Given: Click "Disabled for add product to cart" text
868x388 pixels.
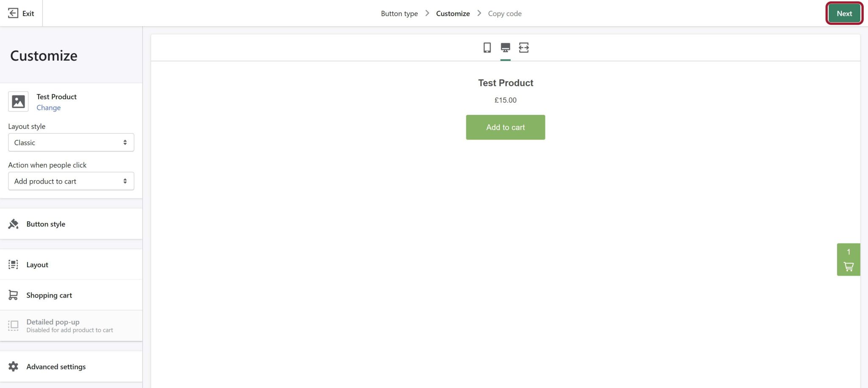Looking at the screenshot, I should pyautogui.click(x=70, y=330).
